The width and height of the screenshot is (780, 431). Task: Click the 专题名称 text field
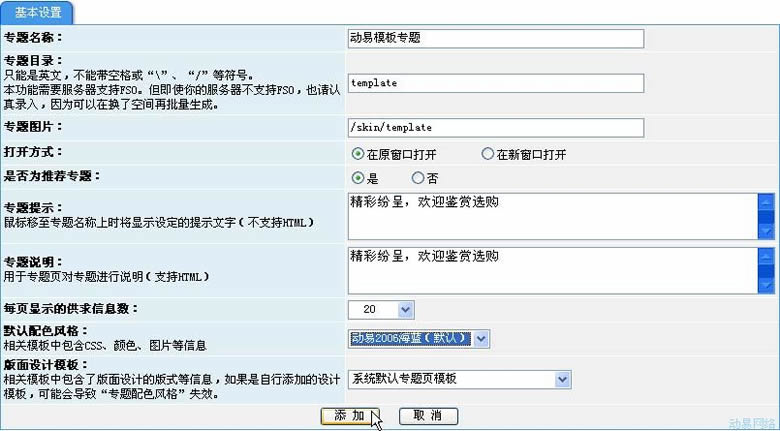pos(495,38)
